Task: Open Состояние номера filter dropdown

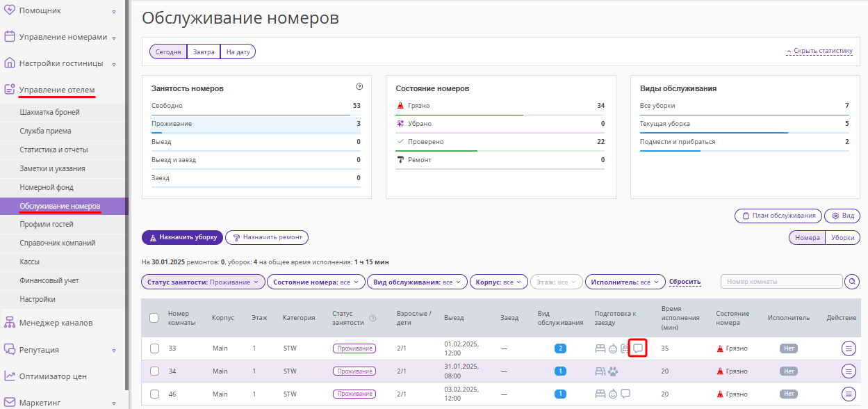Action: pyautogui.click(x=316, y=282)
